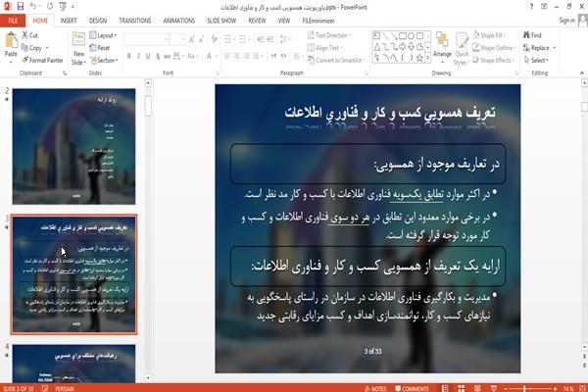588x392 pixels.
Task: Toggle Bold formatting
Action: pos(129,56)
